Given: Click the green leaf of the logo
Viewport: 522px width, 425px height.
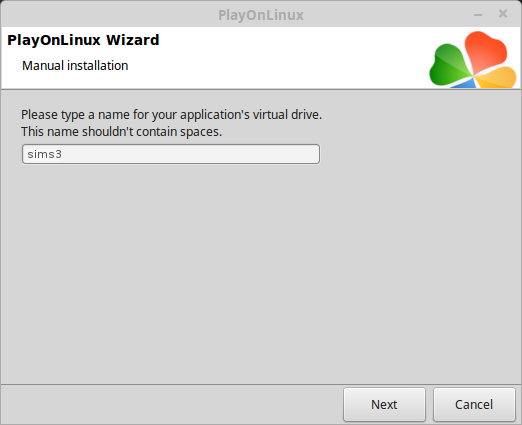Looking at the screenshot, I should pyautogui.click(x=447, y=67).
